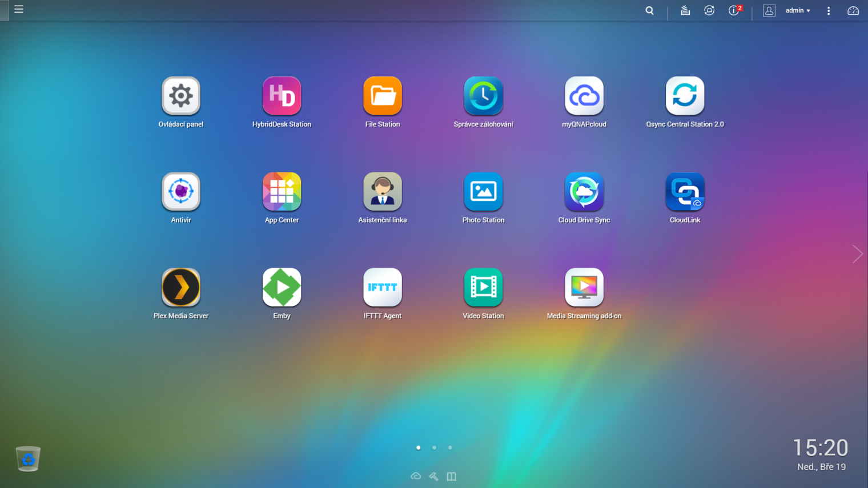Open IFTTT Agent
Screen dimensions: 868x488
(383, 288)
